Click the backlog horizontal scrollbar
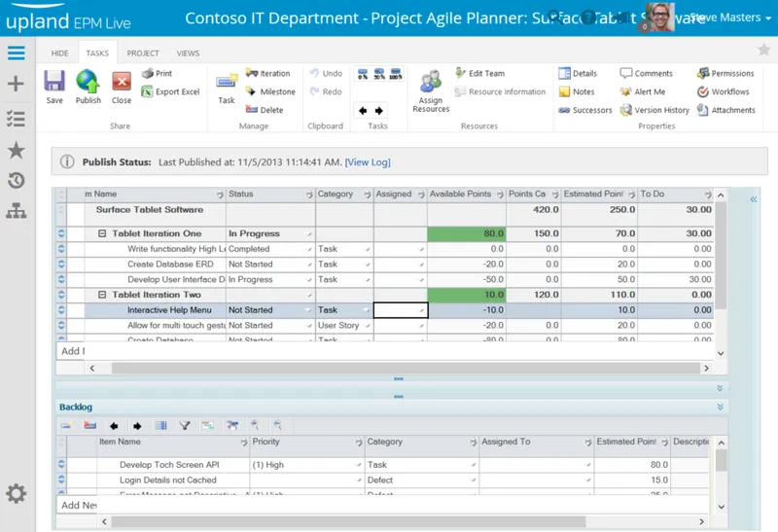 348,521
